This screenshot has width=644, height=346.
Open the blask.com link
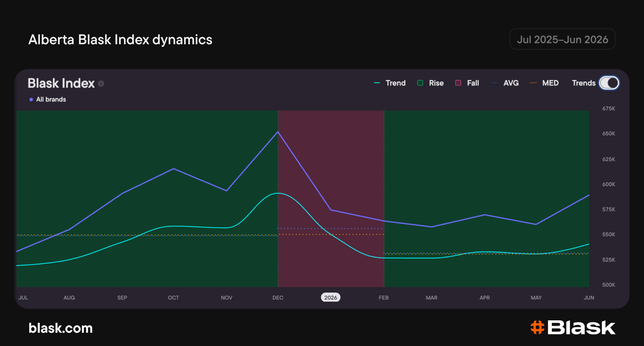(61, 328)
